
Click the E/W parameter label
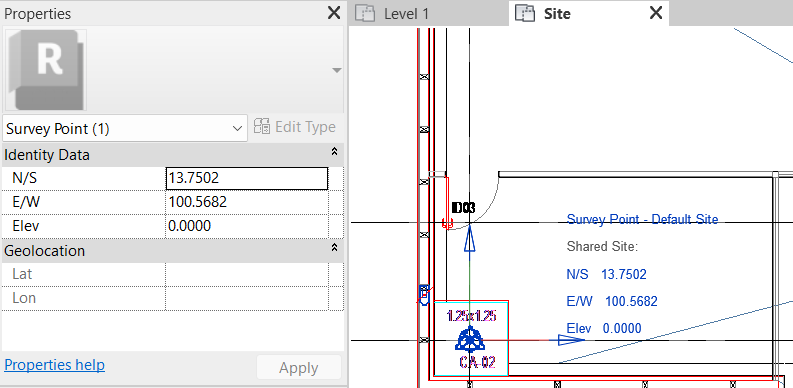(25, 202)
